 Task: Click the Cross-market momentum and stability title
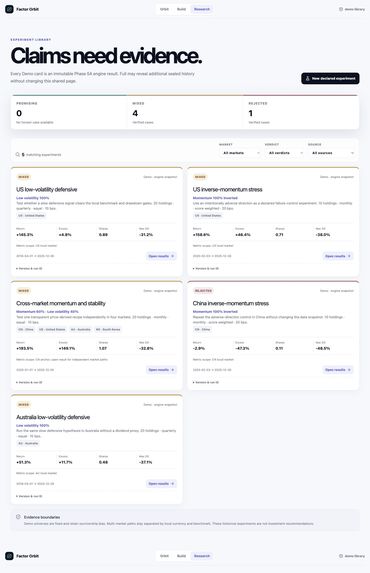coord(61,303)
